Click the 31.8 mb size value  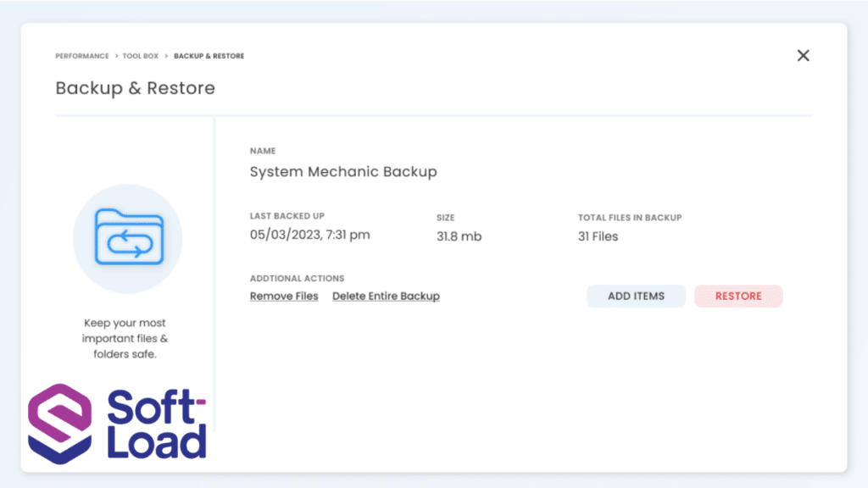459,236
